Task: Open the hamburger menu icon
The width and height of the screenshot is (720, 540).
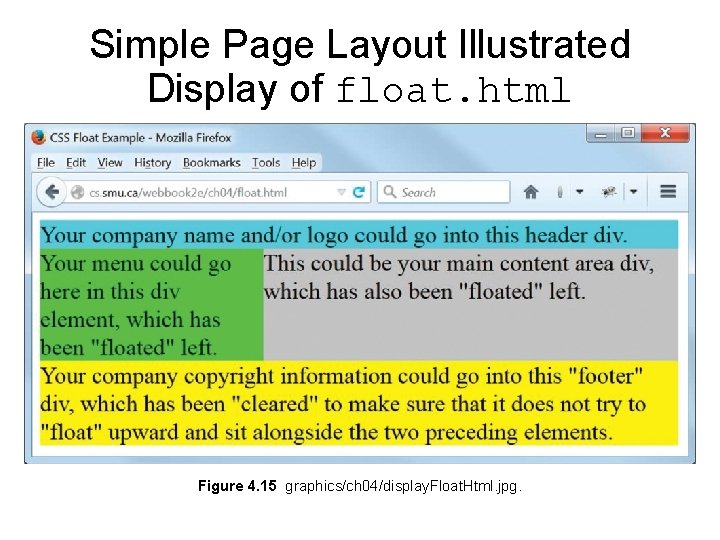Action: coord(668,191)
